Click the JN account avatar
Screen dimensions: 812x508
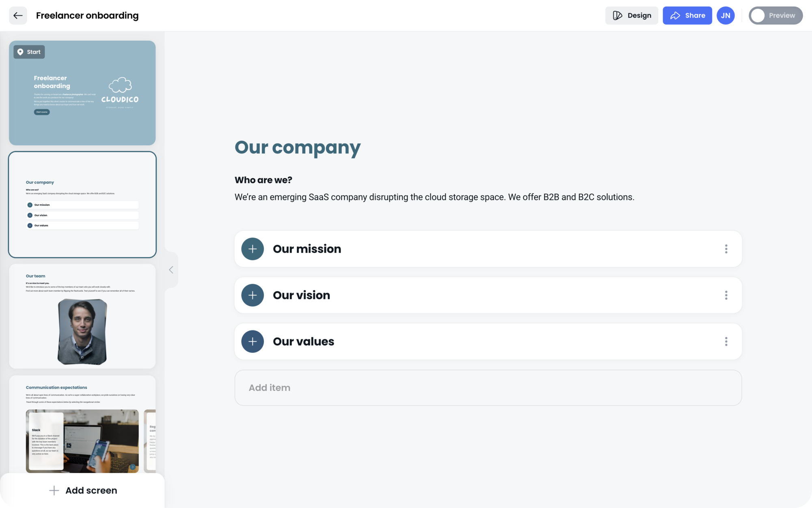726,15
